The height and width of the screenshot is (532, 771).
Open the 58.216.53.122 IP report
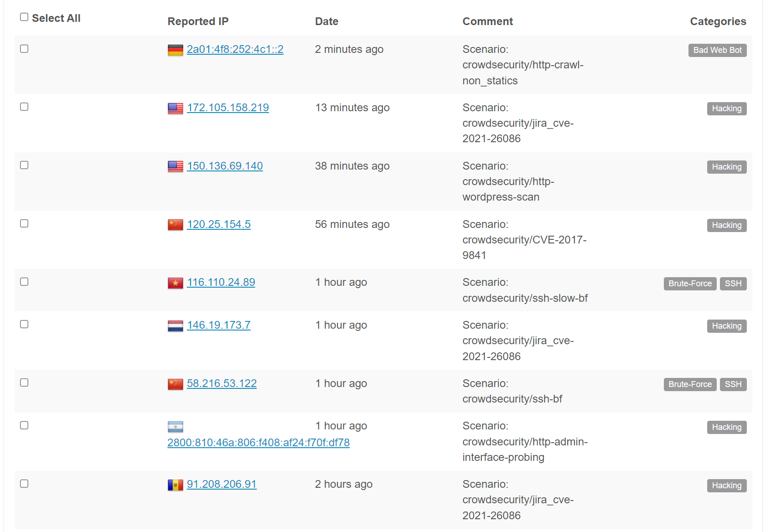[222, 383]
